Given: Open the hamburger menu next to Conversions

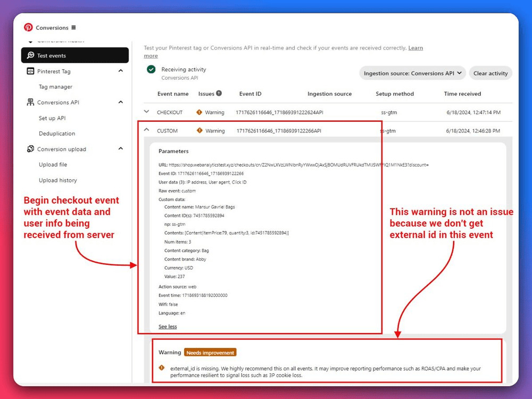Looking at the screenshot, I should 73,28.
